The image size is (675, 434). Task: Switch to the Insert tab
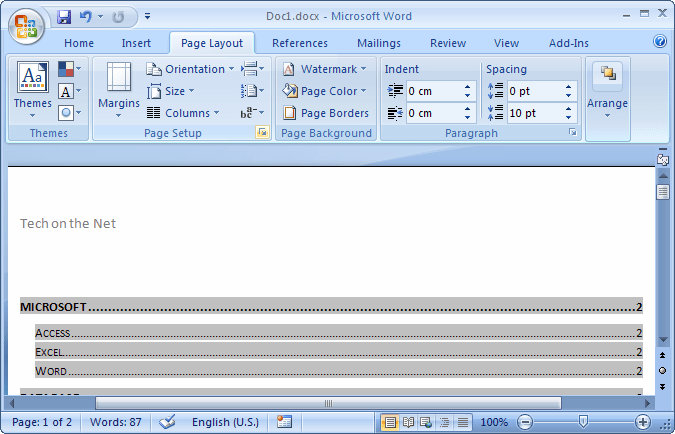136,43
